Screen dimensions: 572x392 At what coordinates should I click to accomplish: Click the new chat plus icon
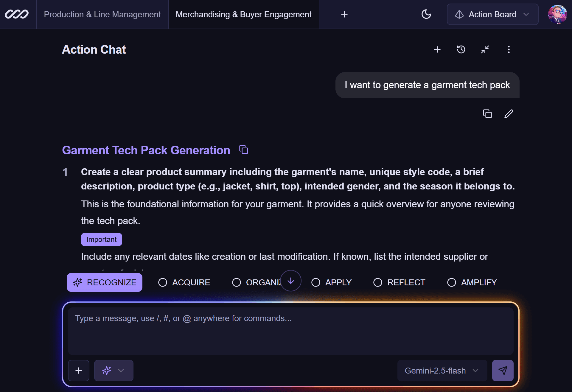(x=437, y=49)
